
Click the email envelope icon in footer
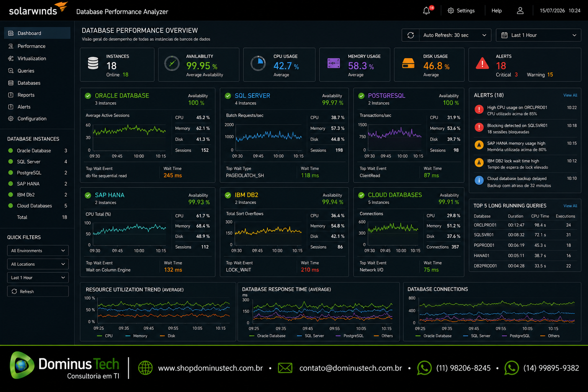285,368
